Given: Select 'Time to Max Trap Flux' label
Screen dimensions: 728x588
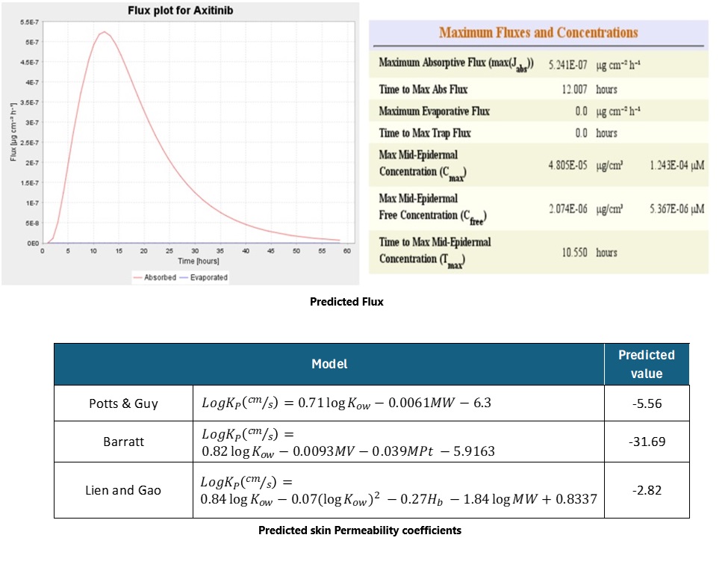Looking at the screenshot, I should pyautogui.click(x=425, y=133).
